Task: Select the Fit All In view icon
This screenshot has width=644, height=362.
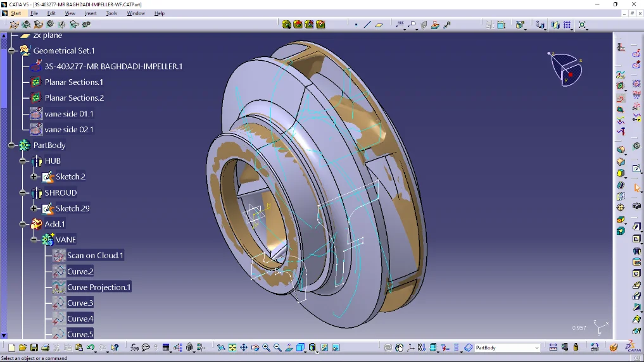Action: 232,347
